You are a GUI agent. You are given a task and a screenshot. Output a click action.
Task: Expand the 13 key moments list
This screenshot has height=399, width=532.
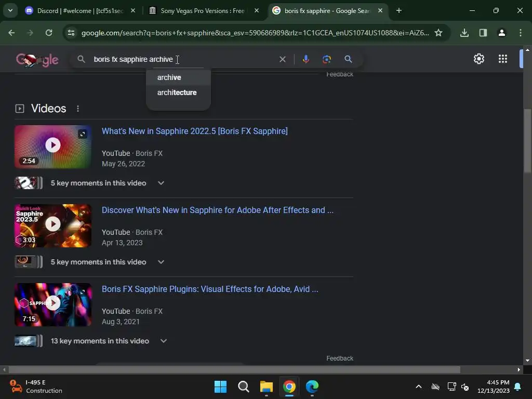pyautogui.click(x=164, y=341)
